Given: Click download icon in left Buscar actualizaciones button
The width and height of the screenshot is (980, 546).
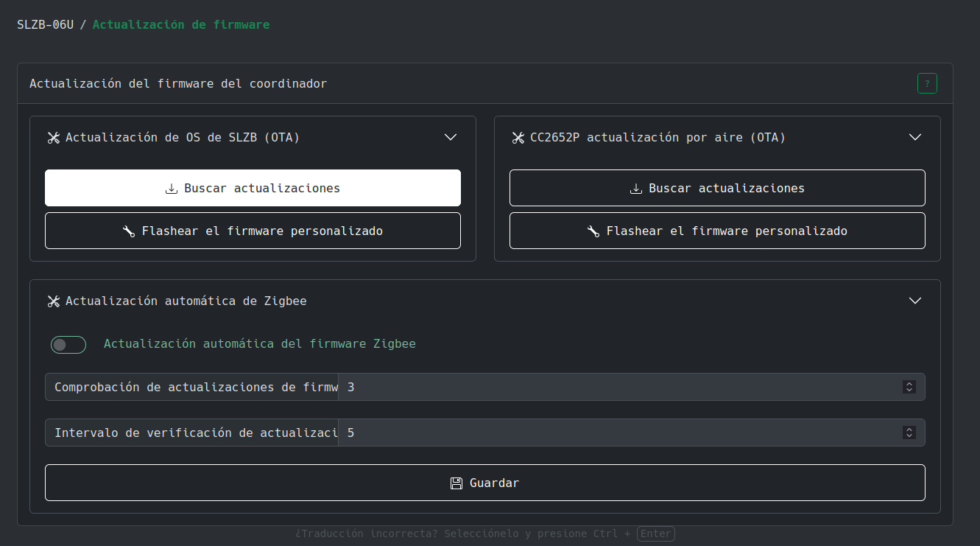Looking at the screenshot, I should (172, 189).
